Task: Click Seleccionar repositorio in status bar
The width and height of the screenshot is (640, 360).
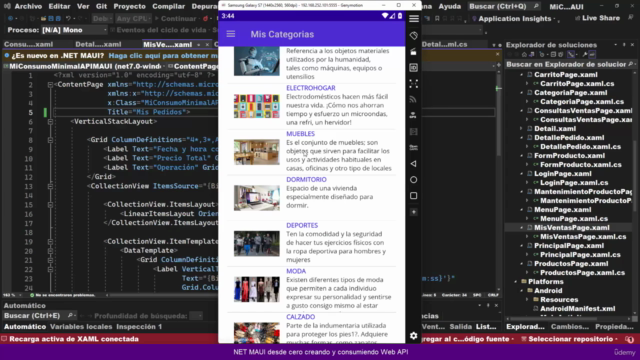Action: [567, 339]
